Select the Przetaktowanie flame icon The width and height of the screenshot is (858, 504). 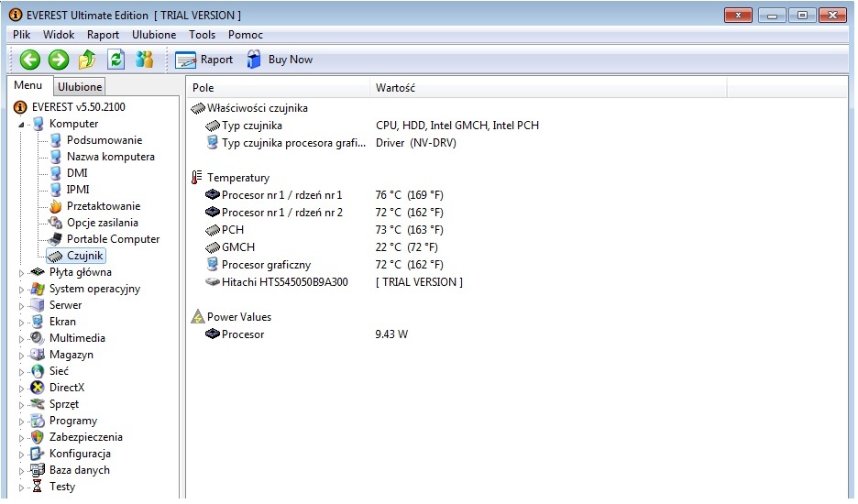pyautogui.click(x=55, y=206)
